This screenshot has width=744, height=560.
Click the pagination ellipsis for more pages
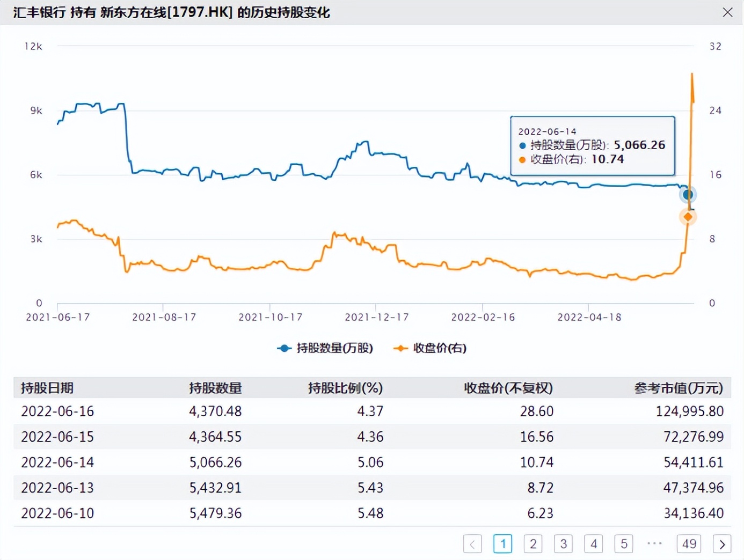[655, 543]
